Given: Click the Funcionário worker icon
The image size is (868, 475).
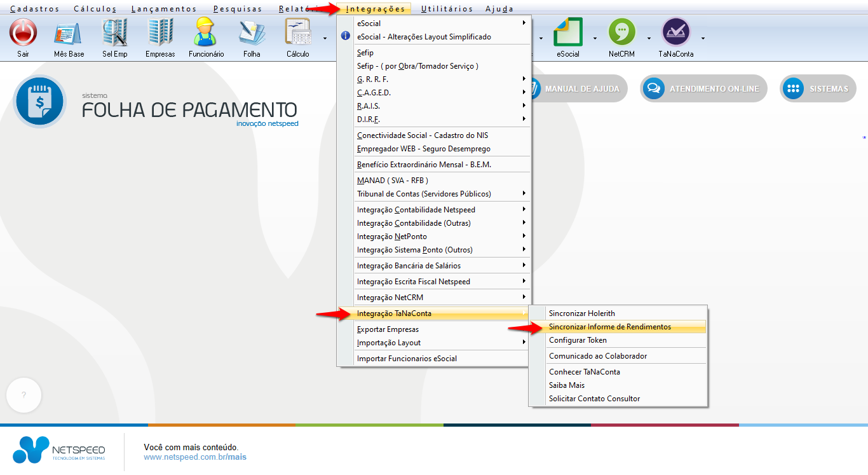Looking at the screenshot, I should pyautogui.click(x=206, y=32).
